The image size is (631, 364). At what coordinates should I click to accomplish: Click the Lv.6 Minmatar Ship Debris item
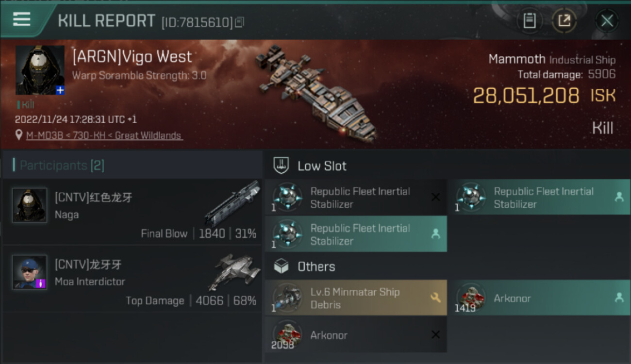coord(355,298)
